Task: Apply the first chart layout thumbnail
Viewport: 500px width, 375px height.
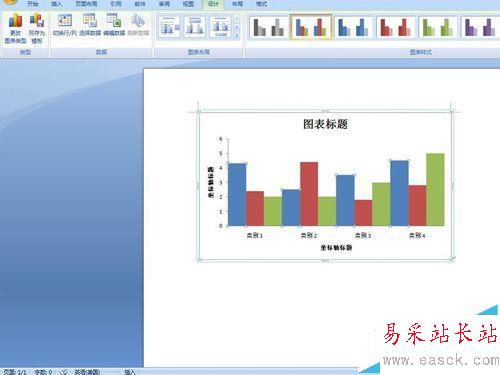Action: coord(170,27)
